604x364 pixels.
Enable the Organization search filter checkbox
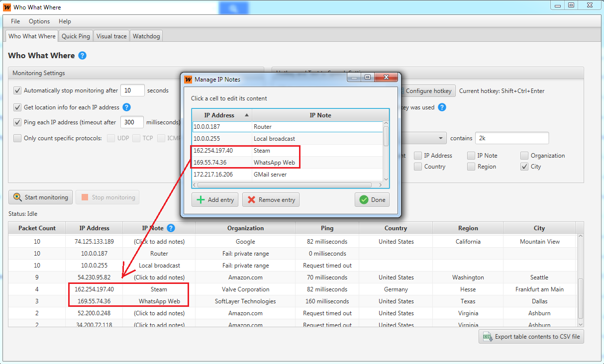[524, 156]
